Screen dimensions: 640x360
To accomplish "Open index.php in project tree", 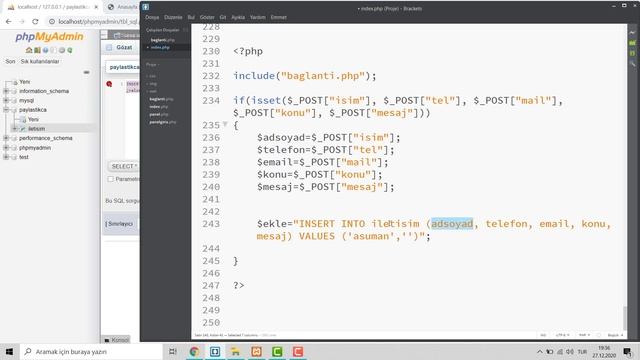I will (x=158, y=107).
